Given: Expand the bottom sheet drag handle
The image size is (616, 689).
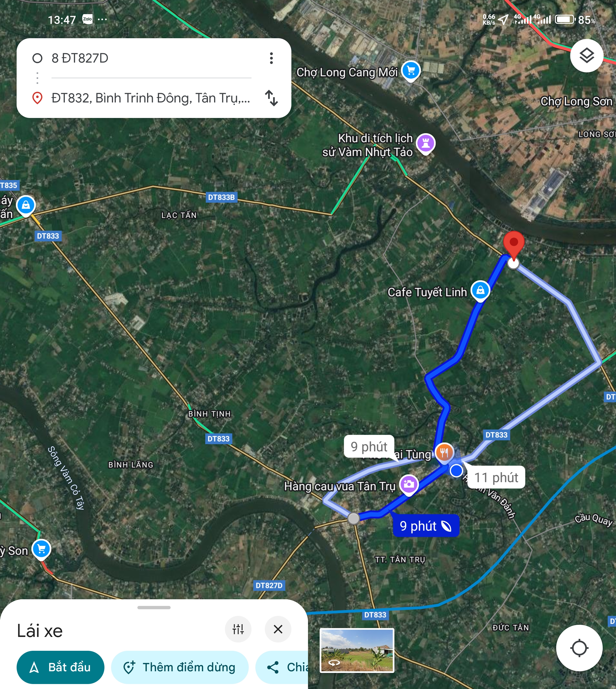Looking at the screenshot, I should point(154,607).
